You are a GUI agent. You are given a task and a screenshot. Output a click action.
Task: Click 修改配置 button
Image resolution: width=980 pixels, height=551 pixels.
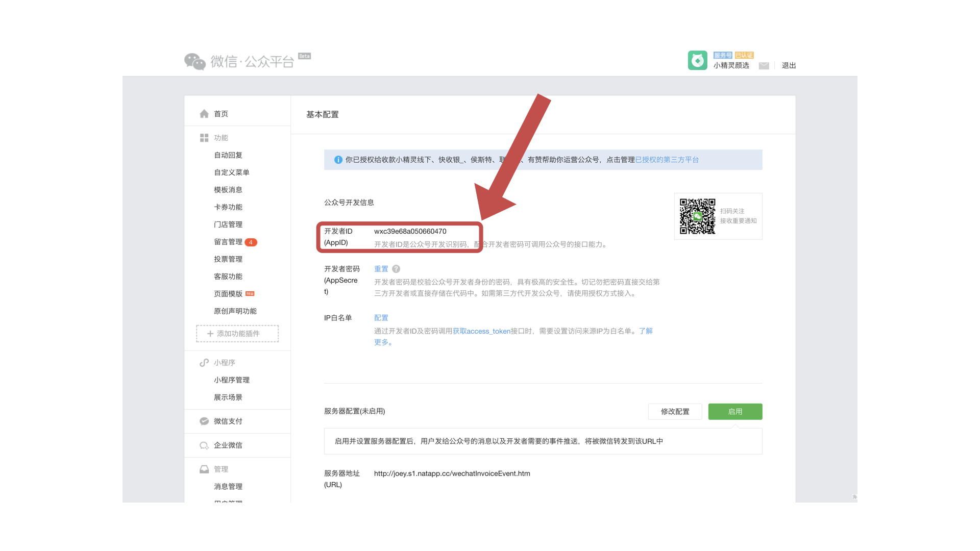(x=675, y=412)
